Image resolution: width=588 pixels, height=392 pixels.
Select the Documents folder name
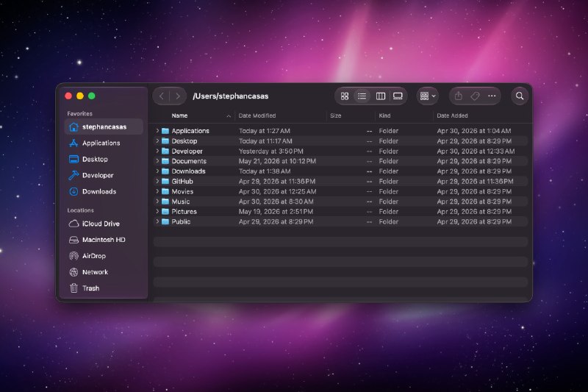(x=189, y=161)
